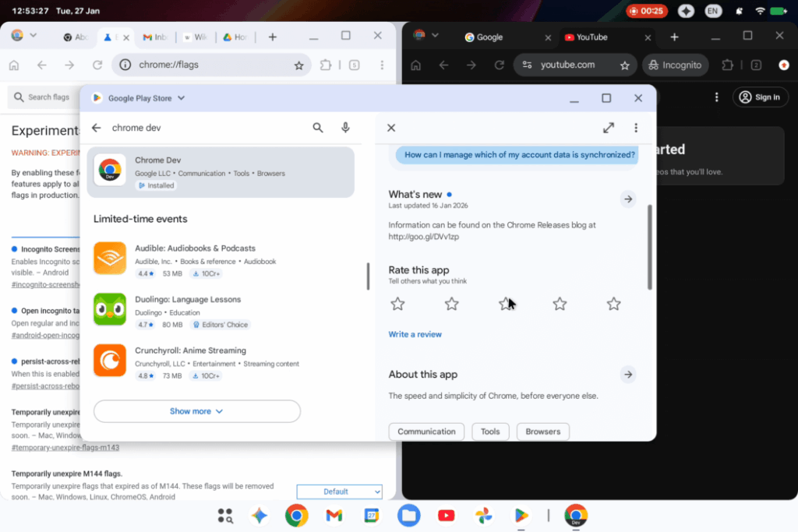Image resolution: width=798 pixels, height=532 pixels.
Task: Open the Default dropdown for M144 flags
Action: [x=339, y=491]
